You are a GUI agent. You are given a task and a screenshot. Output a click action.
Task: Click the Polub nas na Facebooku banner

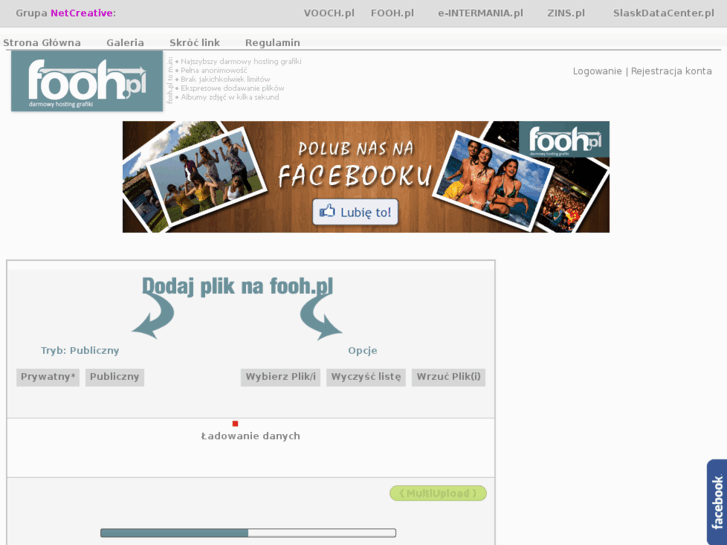click(x=366, y=177)
